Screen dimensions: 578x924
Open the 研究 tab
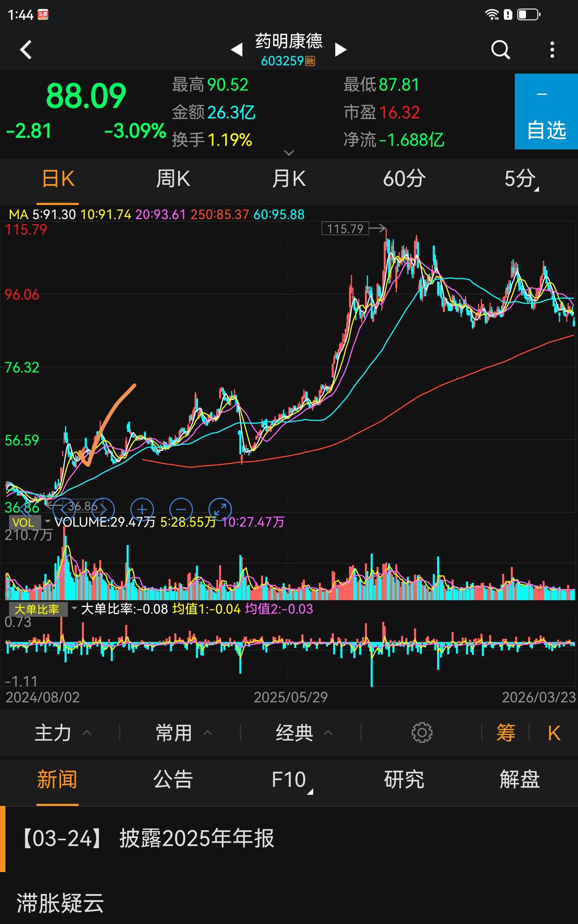pyautogui.click(x=404, y=780)
